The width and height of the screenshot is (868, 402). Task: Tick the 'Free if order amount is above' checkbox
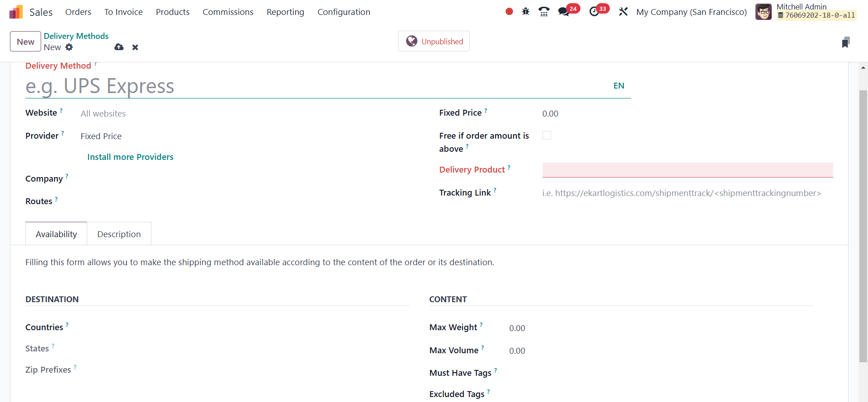547,136
